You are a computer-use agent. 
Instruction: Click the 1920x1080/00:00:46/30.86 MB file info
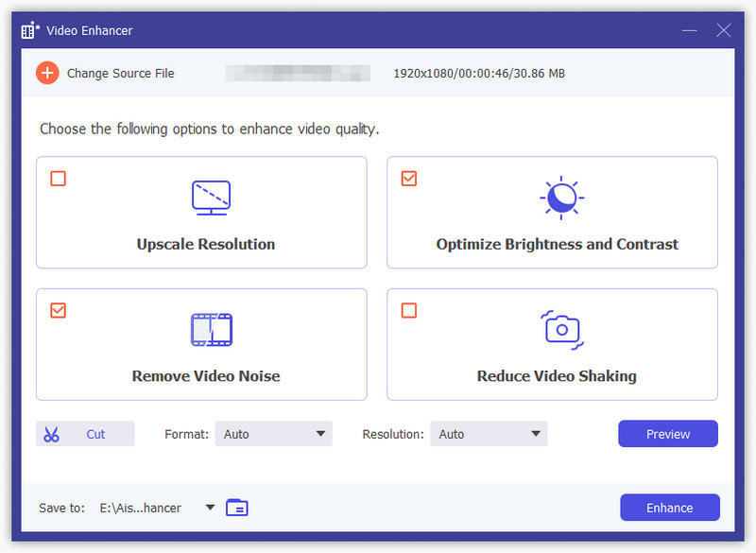point(479,74)
